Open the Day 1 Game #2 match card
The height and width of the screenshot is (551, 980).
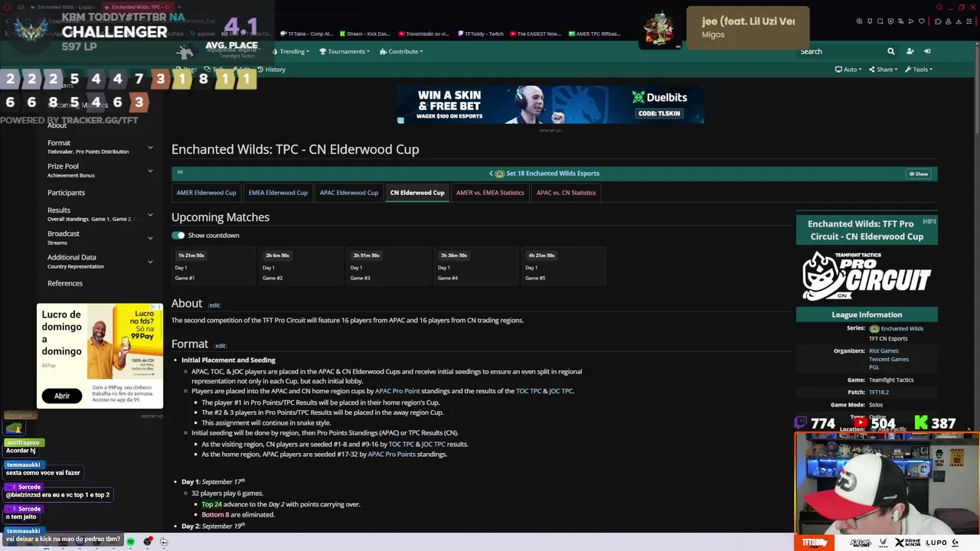pyautogui.click(x=300, y=266)
